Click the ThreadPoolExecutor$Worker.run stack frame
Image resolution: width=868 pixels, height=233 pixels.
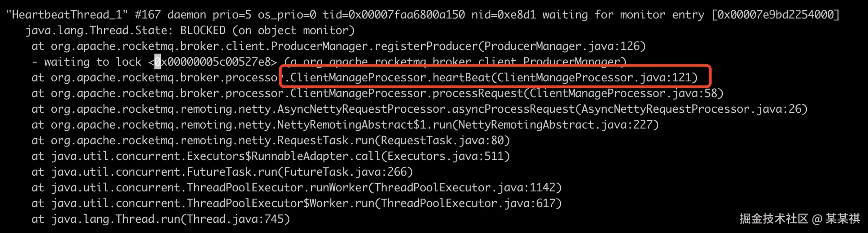tap(297, 203)
